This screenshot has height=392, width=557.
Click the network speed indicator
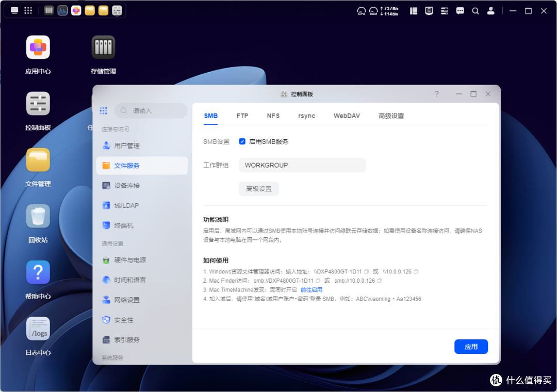[389, 11]
